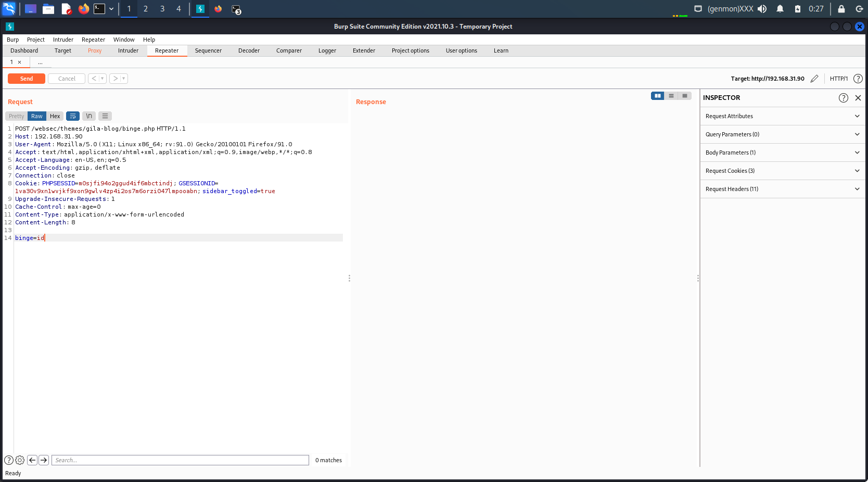
Task: Switch to Target tab
Action: (63, 50)
